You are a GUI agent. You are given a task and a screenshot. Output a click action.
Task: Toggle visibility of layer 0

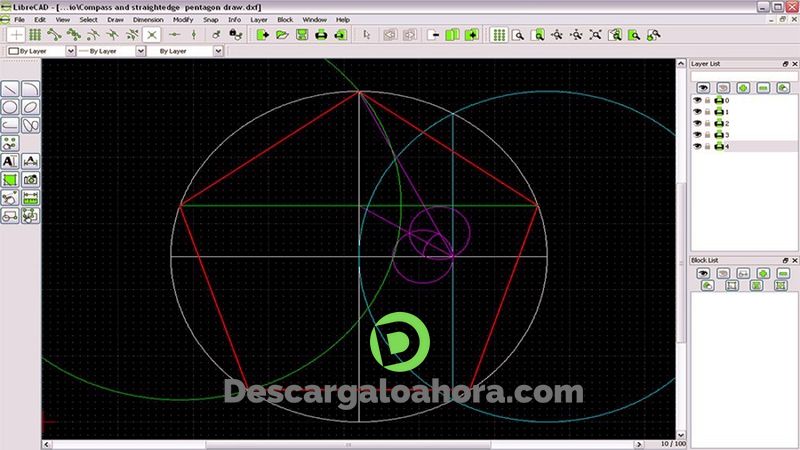point(697,100)
